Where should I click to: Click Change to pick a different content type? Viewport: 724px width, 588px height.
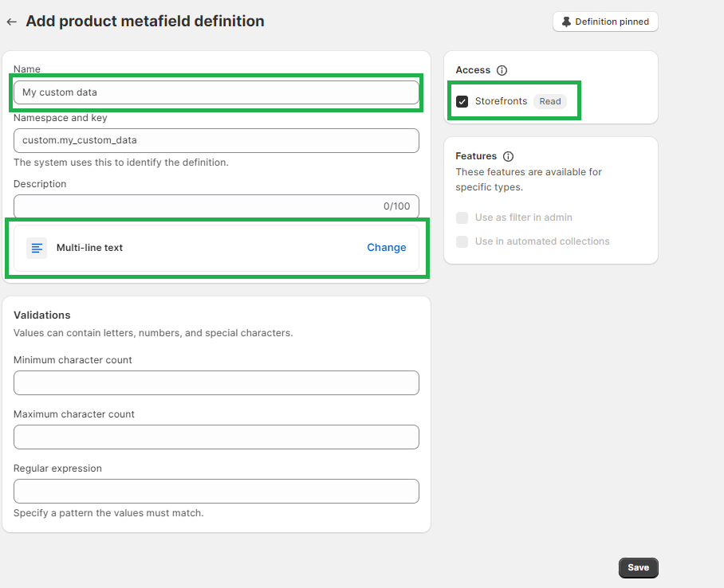click(x=387, y=247)
